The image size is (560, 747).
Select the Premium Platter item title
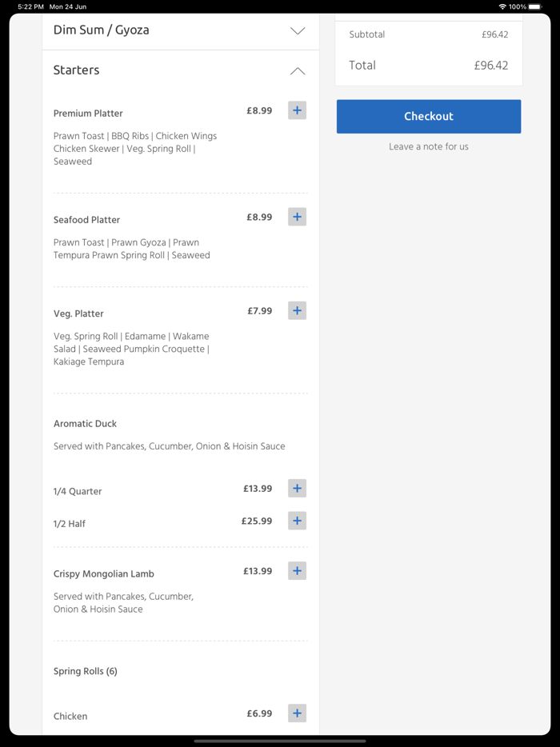88,114
